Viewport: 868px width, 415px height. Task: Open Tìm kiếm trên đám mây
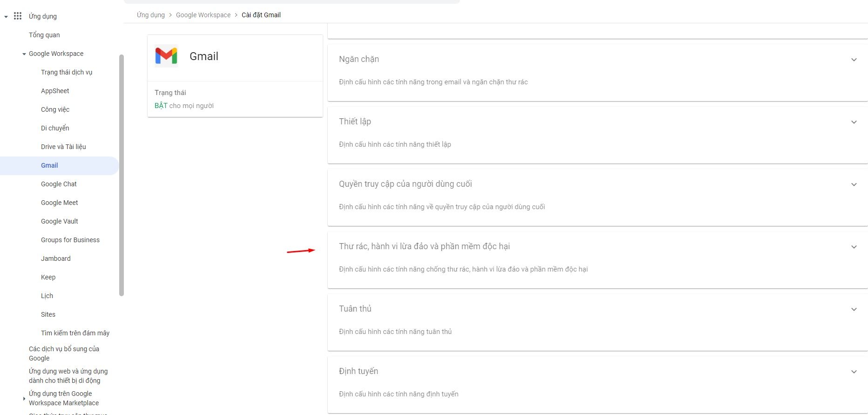point(75,333)
